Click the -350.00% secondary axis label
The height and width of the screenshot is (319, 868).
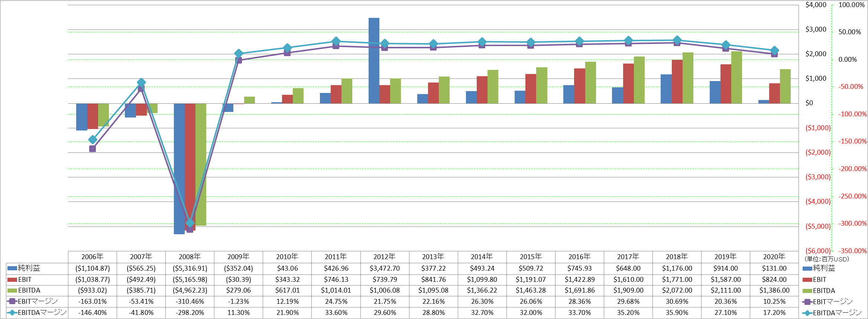[852, 251]
